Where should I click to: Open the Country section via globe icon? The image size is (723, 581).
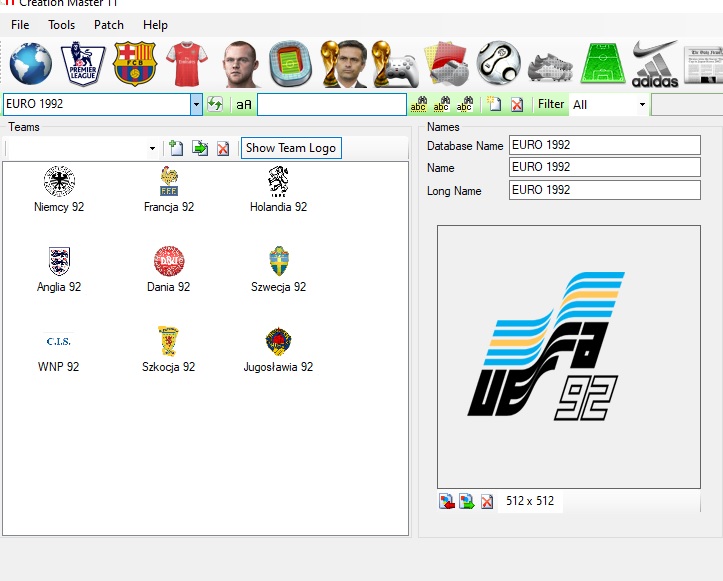(x=31, y=64)
